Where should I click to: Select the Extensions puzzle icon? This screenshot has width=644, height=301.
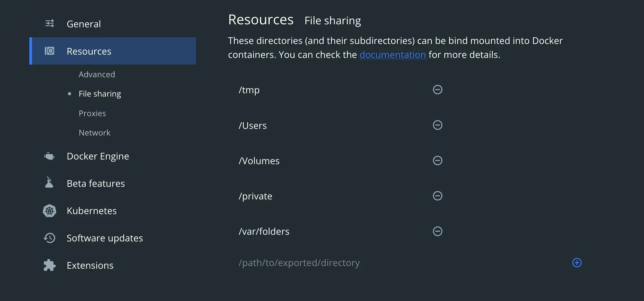click(49, 265)
